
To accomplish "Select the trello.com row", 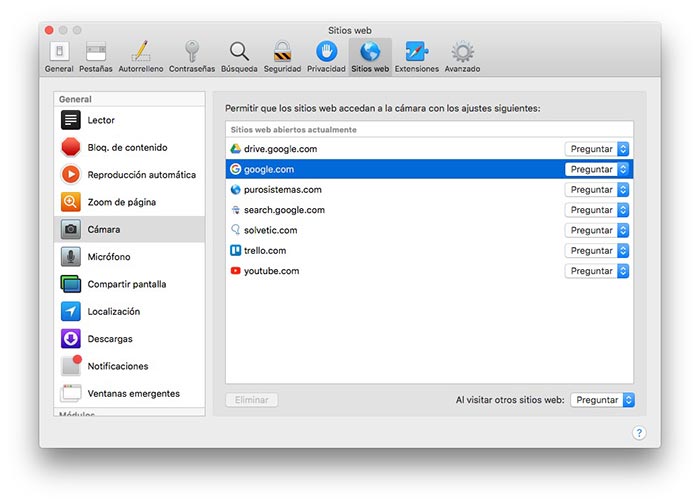I will [x=429, y=250].
